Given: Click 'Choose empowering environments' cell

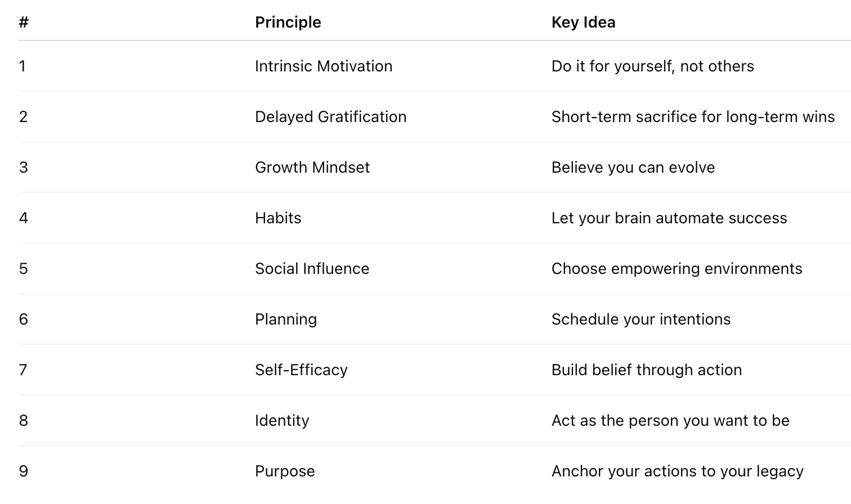Looking at the screenshot, I should pyautogui.click(x=677, y=268).
